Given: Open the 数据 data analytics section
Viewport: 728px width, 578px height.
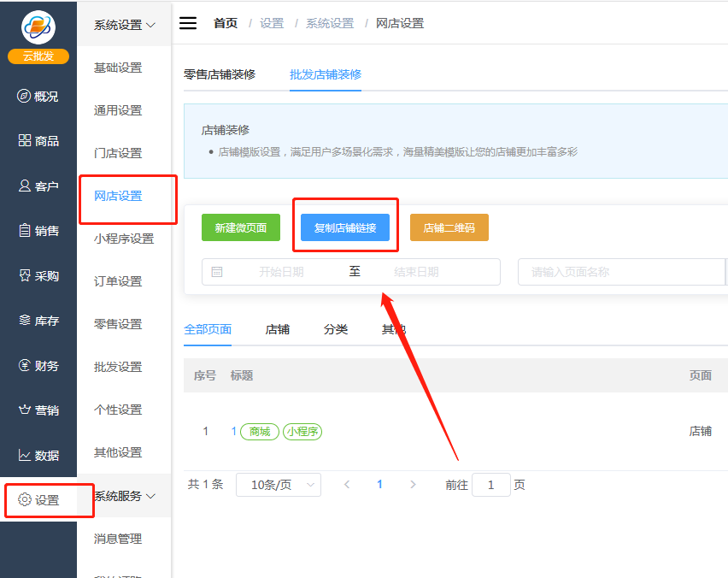Looking at the screenshot, I should point(38,455).
